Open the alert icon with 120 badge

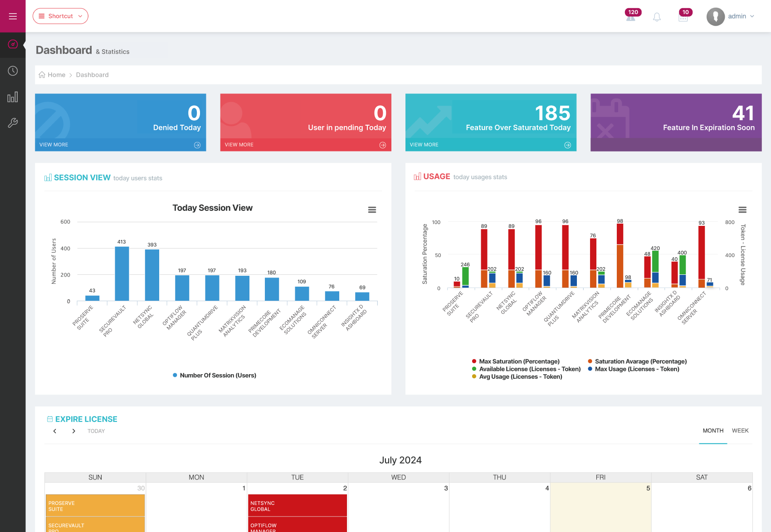630,17
